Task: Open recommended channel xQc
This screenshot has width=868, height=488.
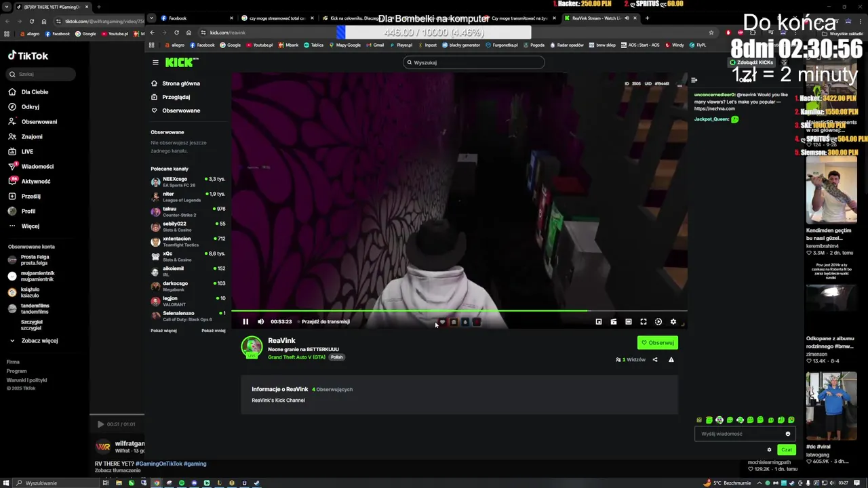Action: click(188, 256)
